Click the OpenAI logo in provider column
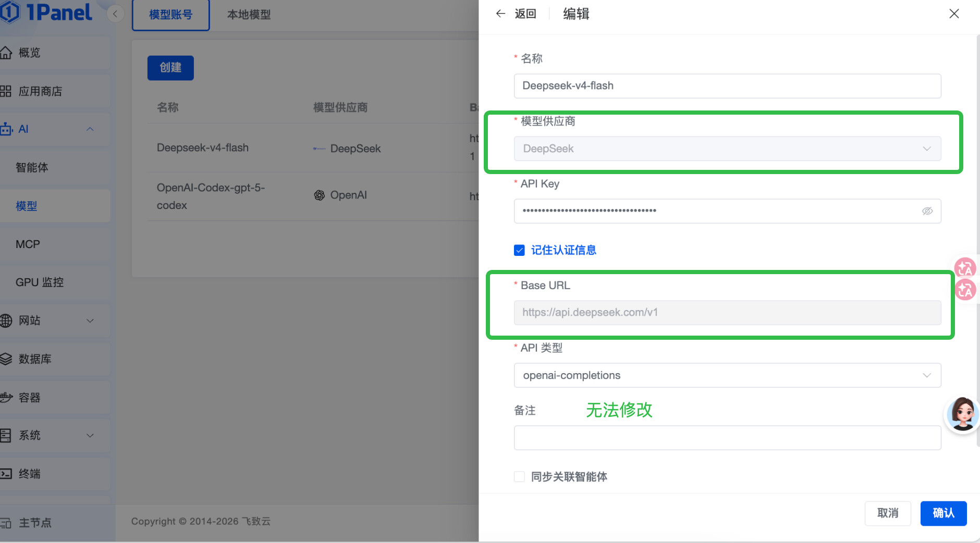The image size is (980, 543). pyautogui.click(x=319, y=195)
